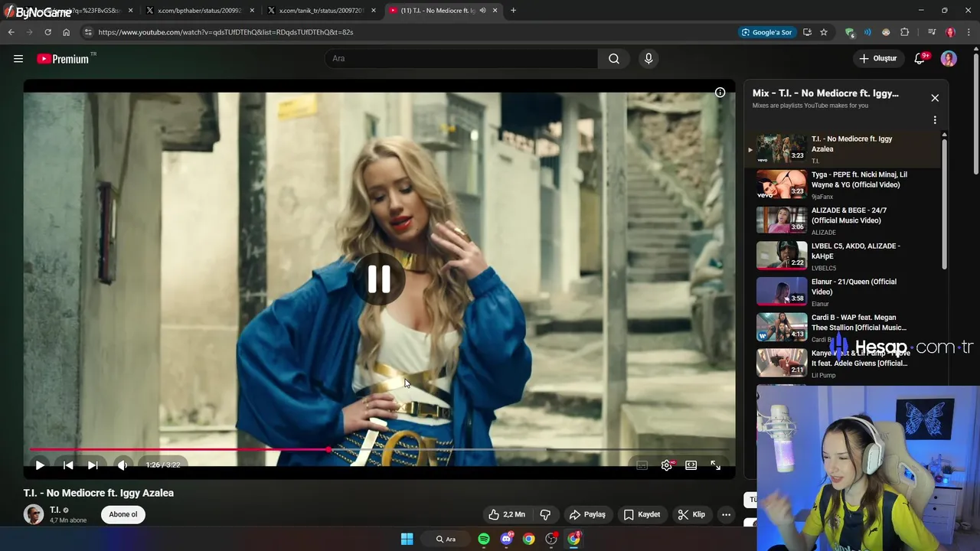This screenshot has width=980, height=551.
Task: Open player settings gear
Action: tap(667, 465)
